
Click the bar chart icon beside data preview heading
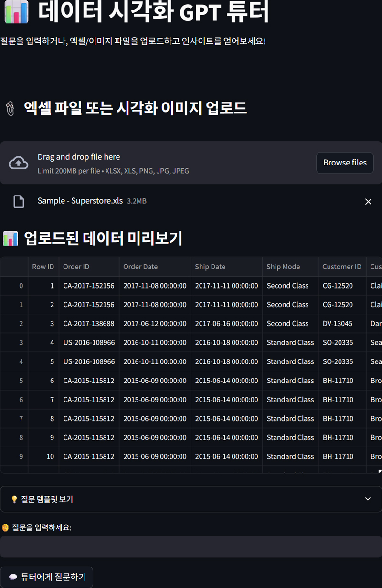[x=10, y=238]
